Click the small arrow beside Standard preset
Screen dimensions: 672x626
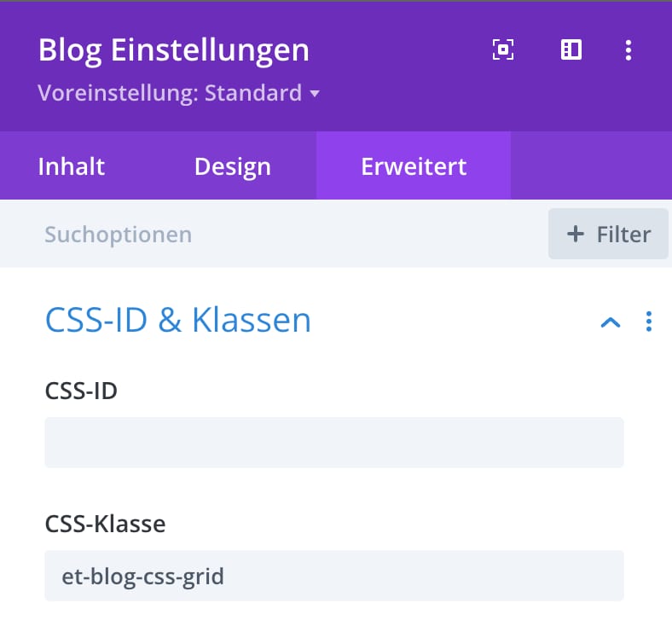(x=315, y=94)
